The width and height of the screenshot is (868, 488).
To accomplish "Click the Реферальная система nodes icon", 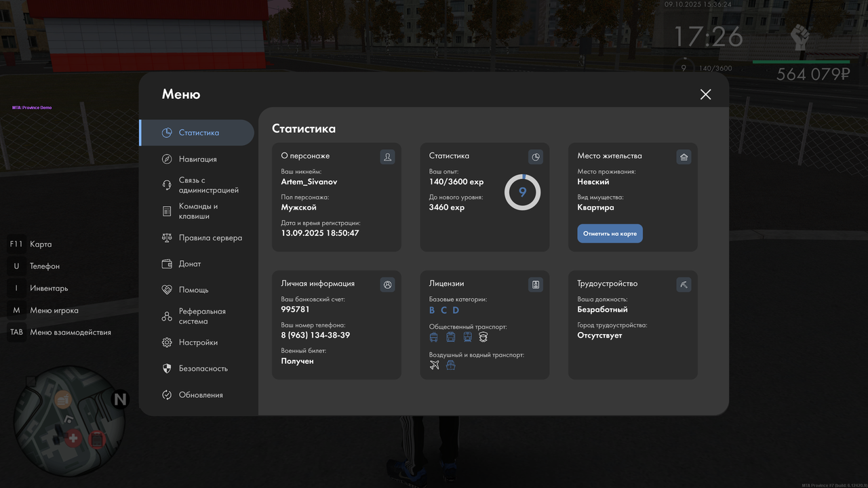I will tap(167, 317).
